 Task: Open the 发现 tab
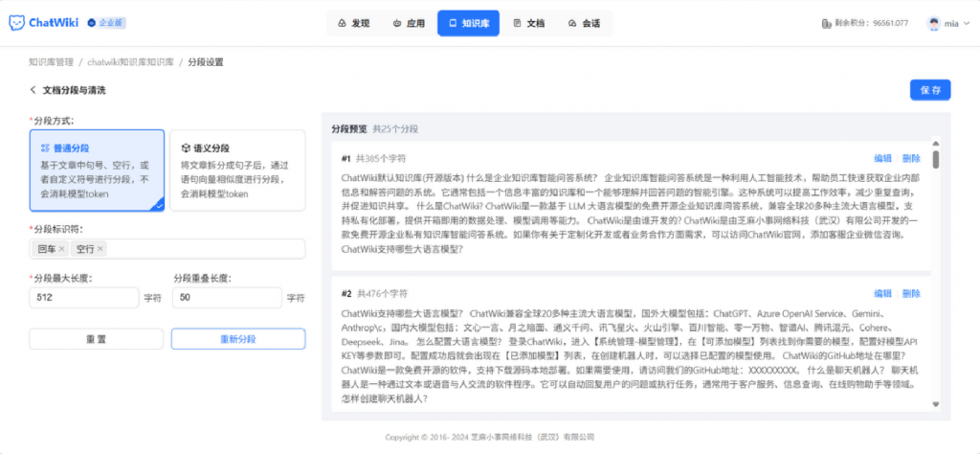[x=354, y=23]
